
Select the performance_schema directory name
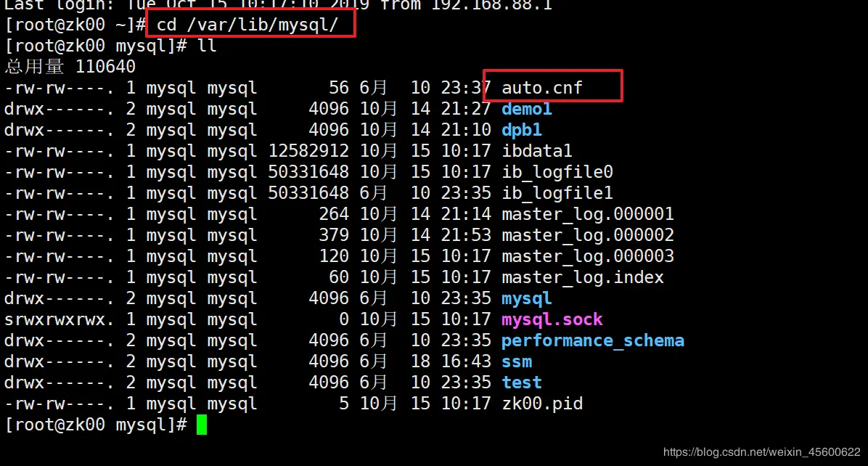click(593, 340)
